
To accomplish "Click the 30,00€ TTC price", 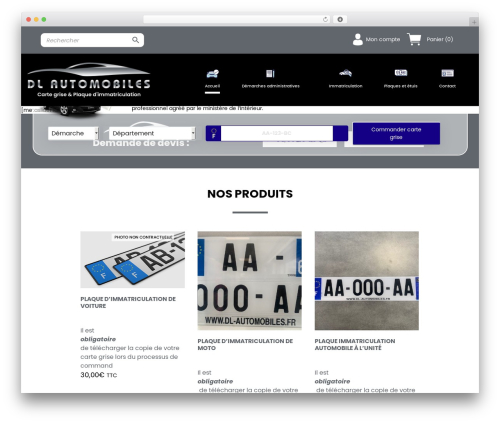I will coord(99,375).
